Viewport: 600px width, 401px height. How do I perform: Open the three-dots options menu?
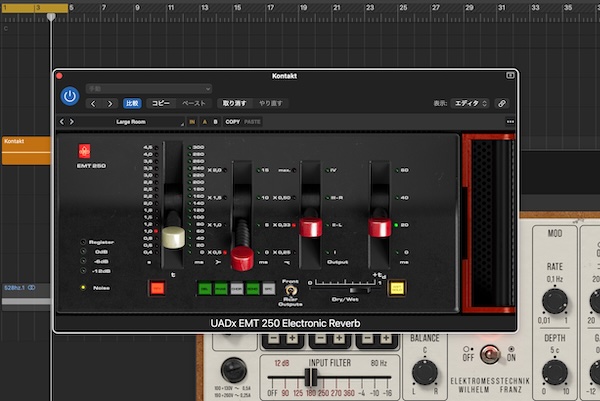(510, 122)
